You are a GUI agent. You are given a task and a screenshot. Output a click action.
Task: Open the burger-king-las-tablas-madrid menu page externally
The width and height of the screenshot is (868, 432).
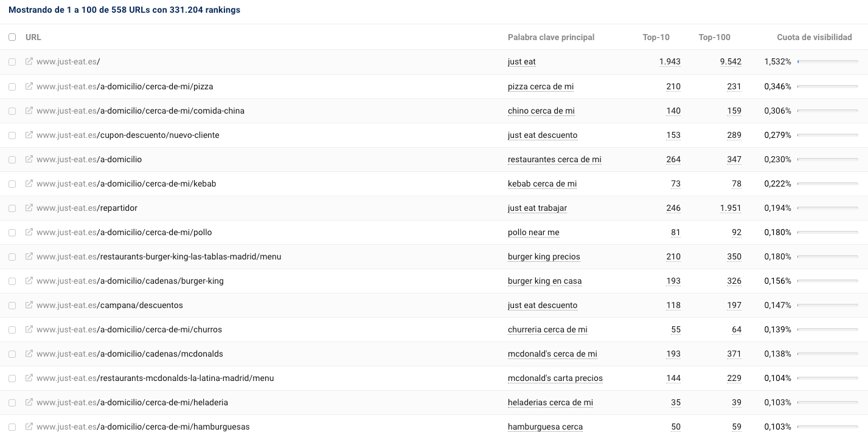tap(29, 256)
